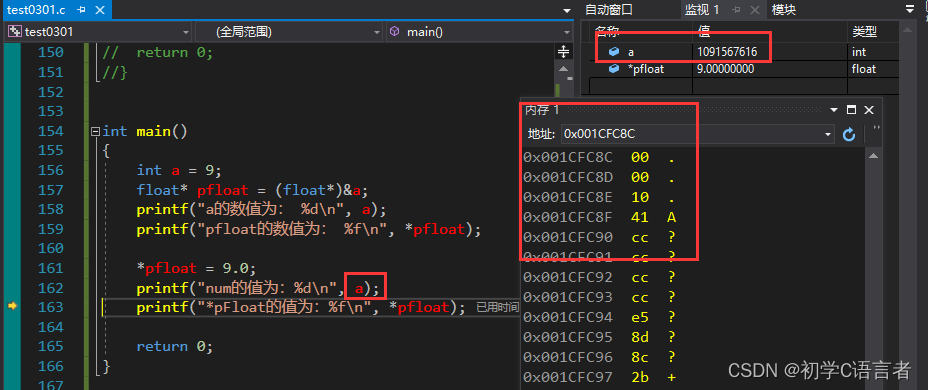The height and width of the screenshot is (390, 928).
Task: Close the 监视 1 watch tab
Action: click(x=755, y=9)
